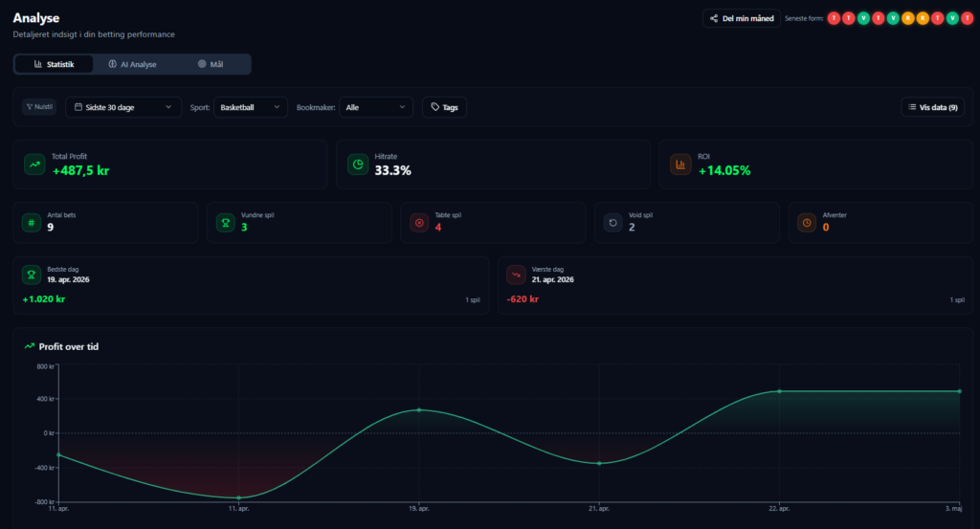The image size is (980, 529).
Task: Click the trophy icon for Vundne spil
Action: (x=225, y=222)
